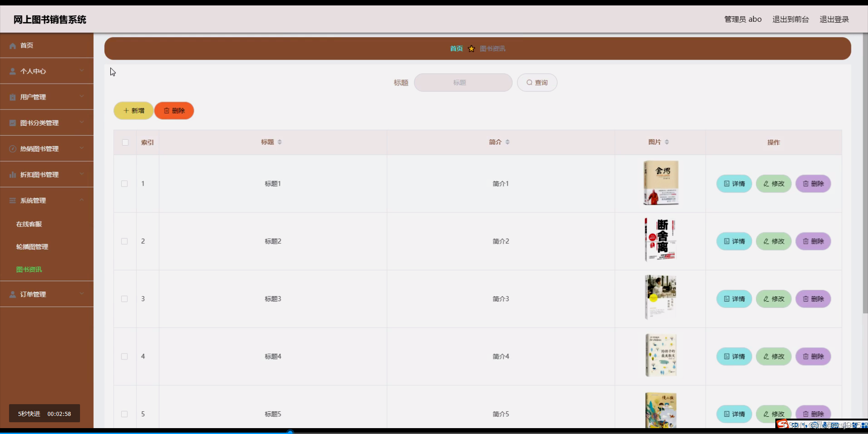Image resolution: width=868 pixels, height=434 pixels.
Task: Open the 轮播图管理 submenu item
Action: coord(32,247)
